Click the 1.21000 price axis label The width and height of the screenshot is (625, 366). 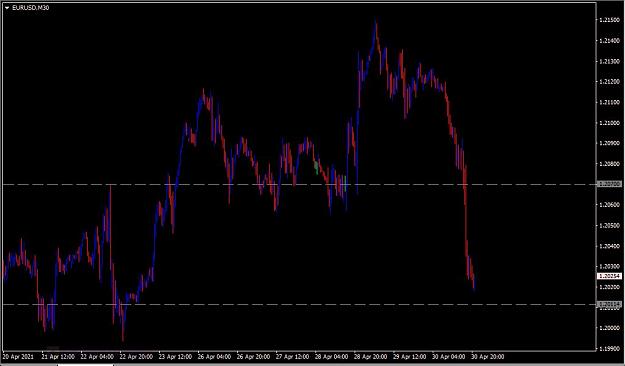click(610, 122)
